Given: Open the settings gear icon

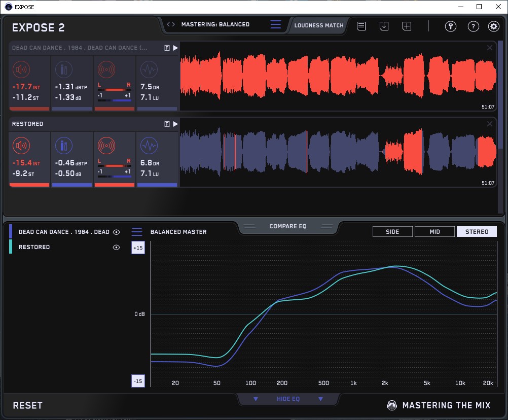Looking at the screenshot, I should pos(494,26).
